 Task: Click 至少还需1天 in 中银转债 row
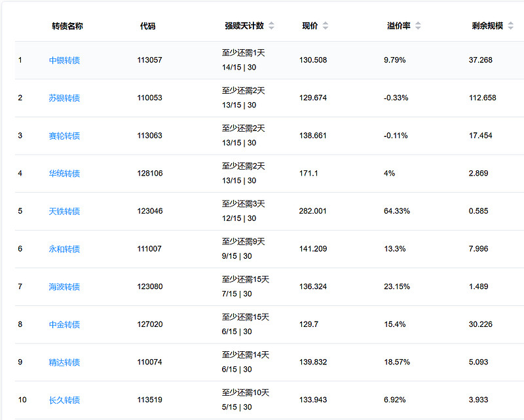pos(243,53)
